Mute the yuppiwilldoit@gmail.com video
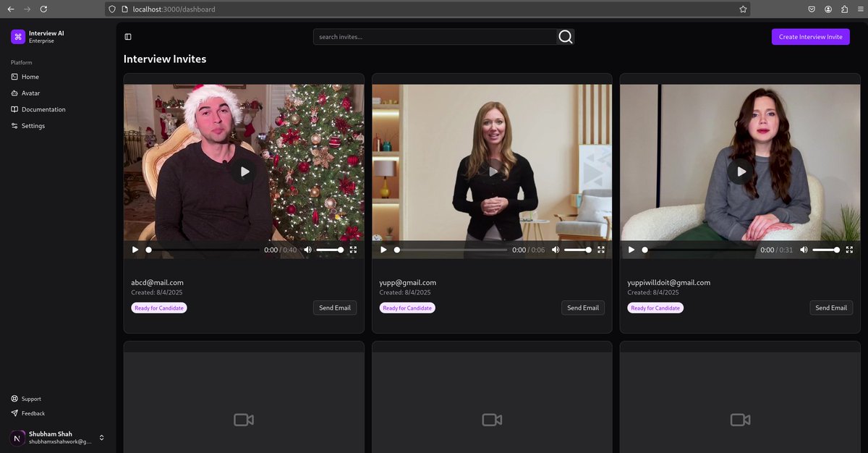The width and height of the screenshot is (868, 453). click(x=804, y=250)
